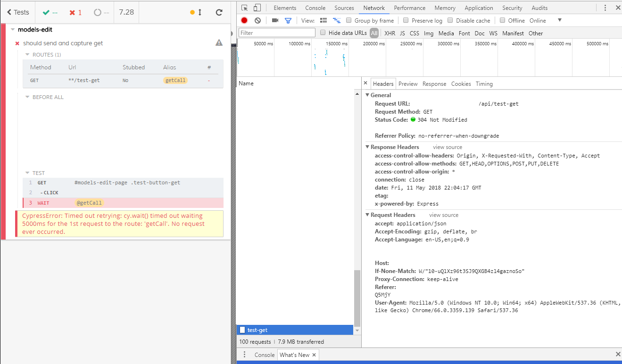622x364 pixels.
Task: Click view source next to Response Headers
Action: [447, 147]
